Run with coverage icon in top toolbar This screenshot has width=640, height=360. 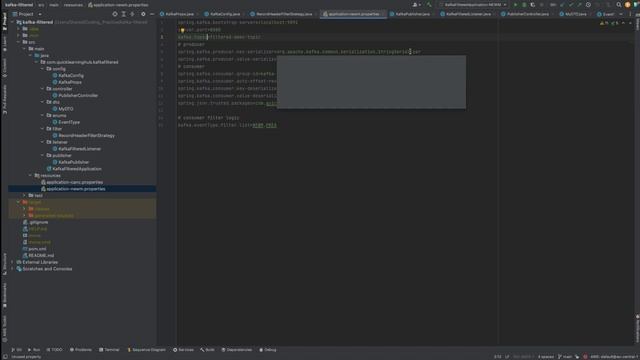coord(533,5)
